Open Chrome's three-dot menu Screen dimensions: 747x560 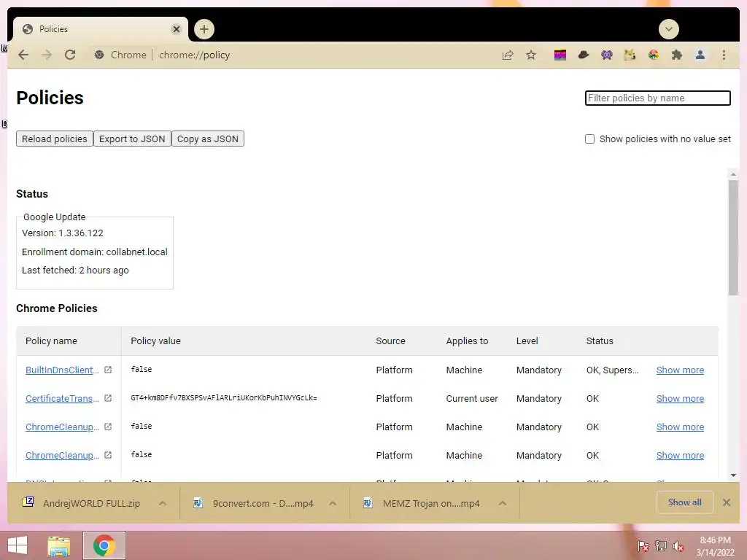point(724,55)
